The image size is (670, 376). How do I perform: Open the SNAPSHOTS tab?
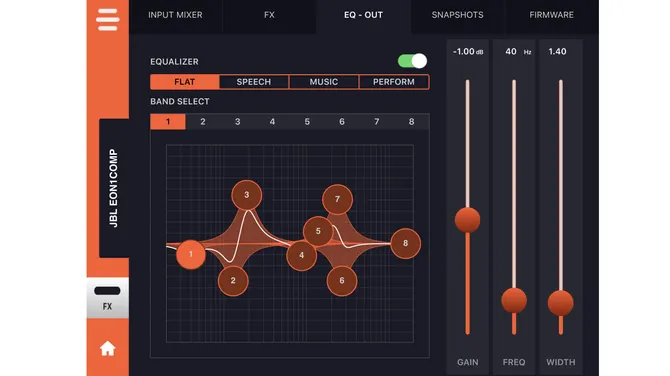[458, 15]
